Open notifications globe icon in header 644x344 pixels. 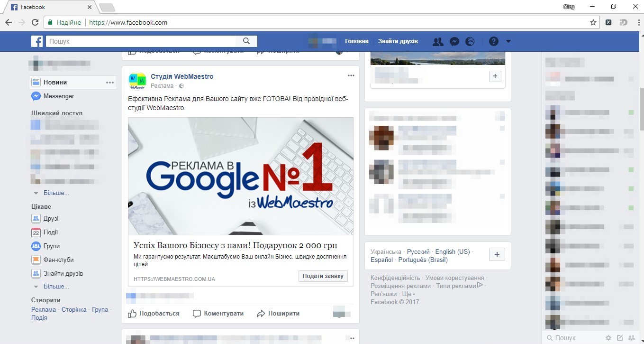(470, 41)
